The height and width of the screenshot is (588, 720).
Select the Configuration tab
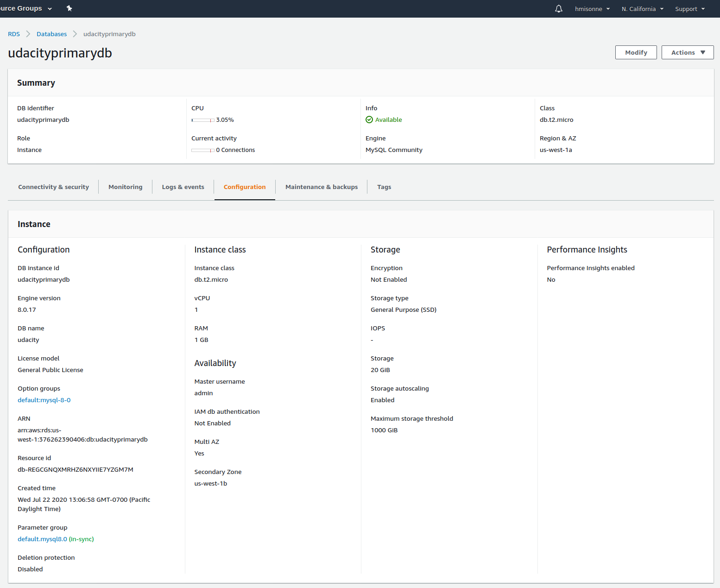pos(245,187)
